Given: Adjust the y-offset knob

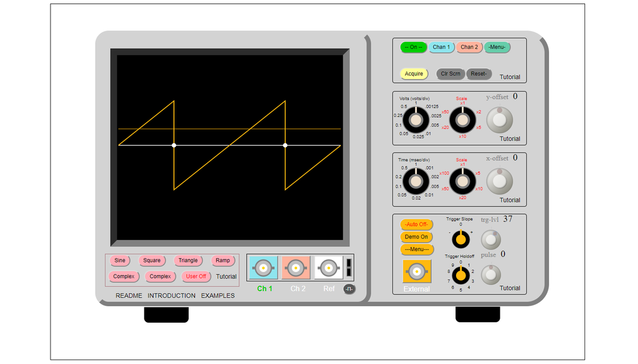Looking at the screenshot, I should coord(500,119).
